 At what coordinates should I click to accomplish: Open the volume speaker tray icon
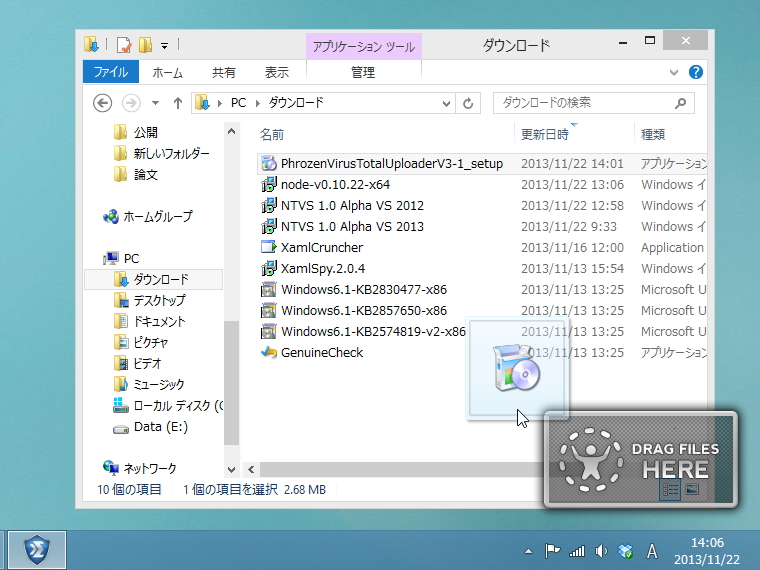tap(601, 551)
